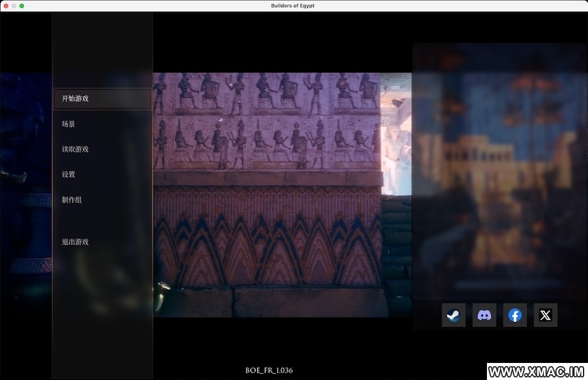Open the X (Twitter) icon

click(545, 315)
